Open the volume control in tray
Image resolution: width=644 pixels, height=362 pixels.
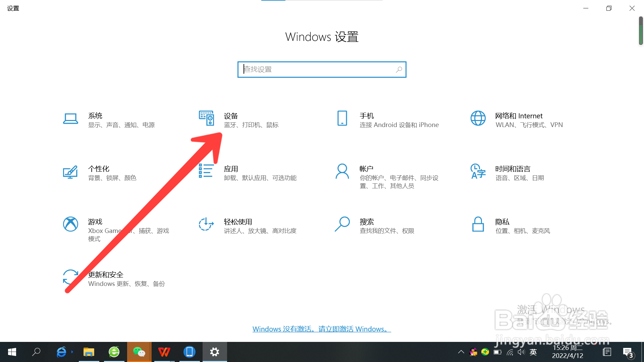point(521,352)
